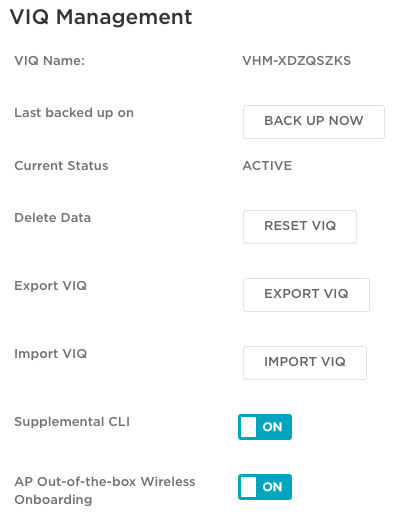Click the 'Last backed up on' label

click(74, 113)
